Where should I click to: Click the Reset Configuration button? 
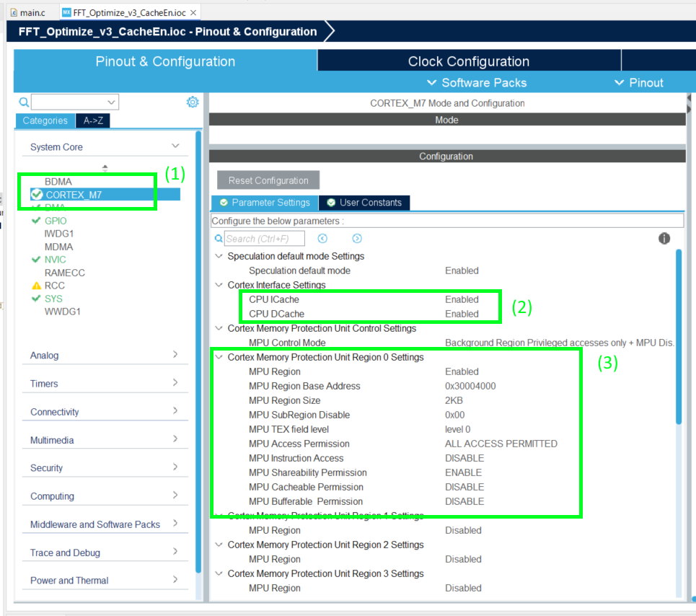click(x=268, y=180)
